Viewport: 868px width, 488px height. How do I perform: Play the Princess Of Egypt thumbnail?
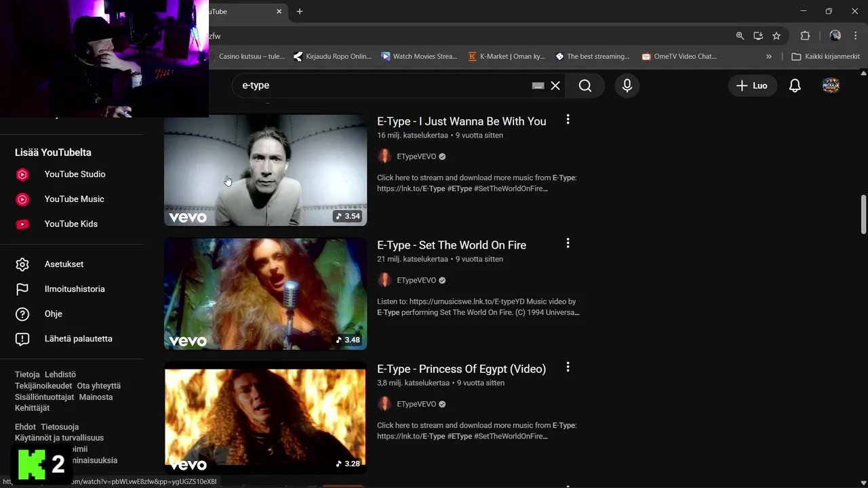tap(265, 418)
